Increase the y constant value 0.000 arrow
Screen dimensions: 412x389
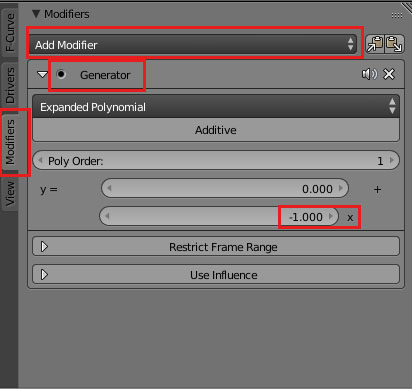(x=341, y=188)
